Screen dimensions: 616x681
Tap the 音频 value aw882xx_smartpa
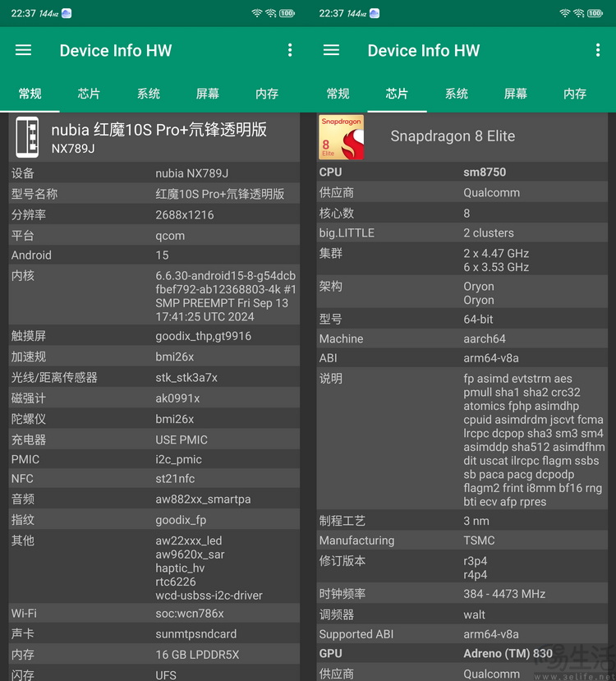pos(203,499)
